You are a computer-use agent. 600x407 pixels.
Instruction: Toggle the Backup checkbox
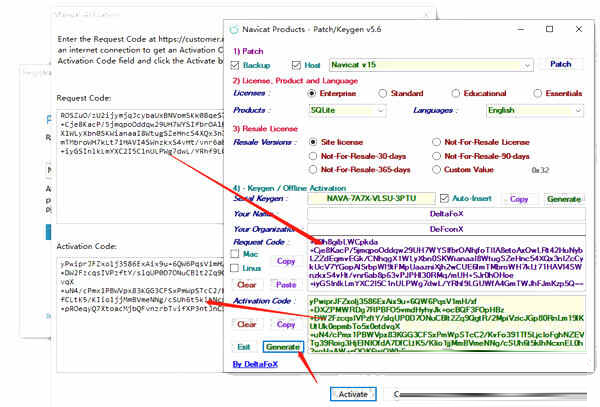pyautogui.click(x=235, y=65)
